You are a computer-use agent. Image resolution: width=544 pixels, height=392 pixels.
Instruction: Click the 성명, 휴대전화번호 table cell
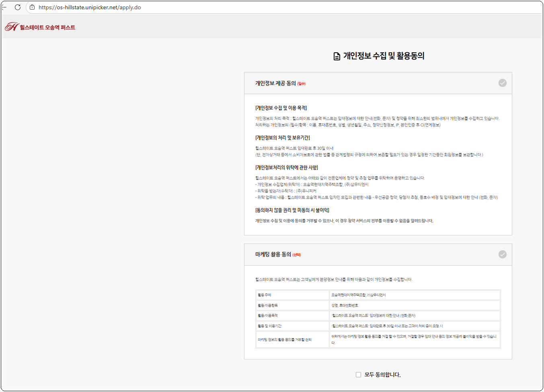tap(415, 306)
